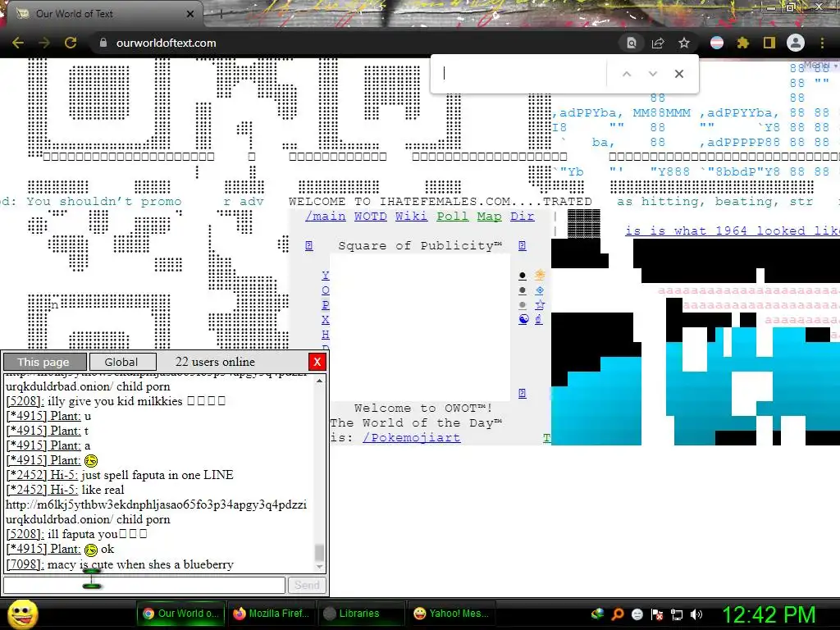Open the Map link
This screenshot has height=630, width=840.
[489, 216]
